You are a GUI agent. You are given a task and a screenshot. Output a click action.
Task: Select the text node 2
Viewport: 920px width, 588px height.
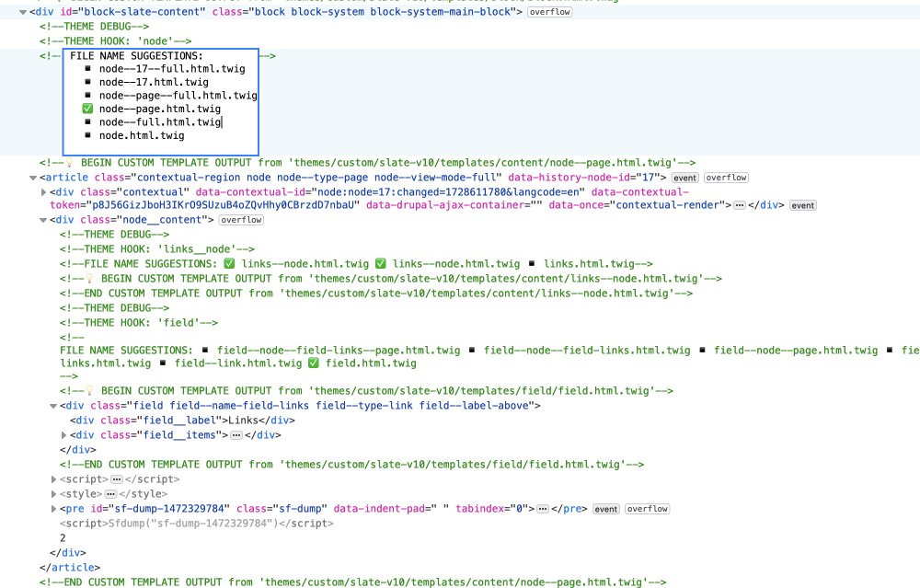pyautogui.click(x=63, y=538)
